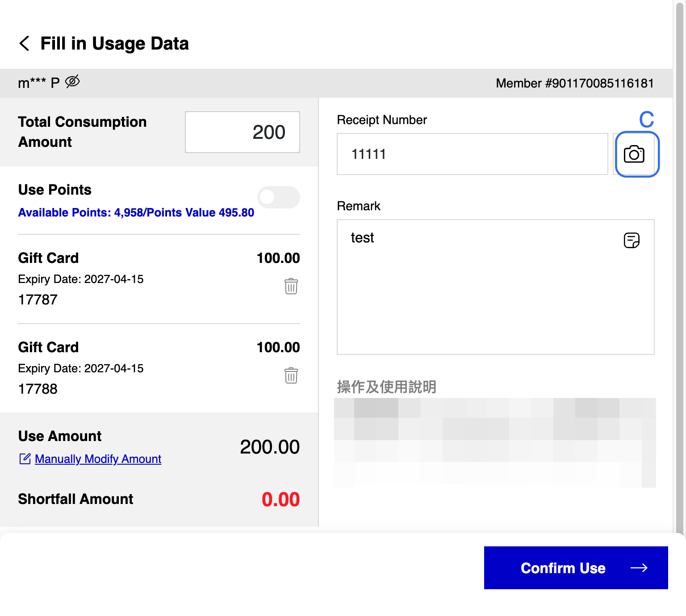This screenshot has width=686, height=616.
Task: Click the 操作及使用說明 heading
Action: pos(386,387)
